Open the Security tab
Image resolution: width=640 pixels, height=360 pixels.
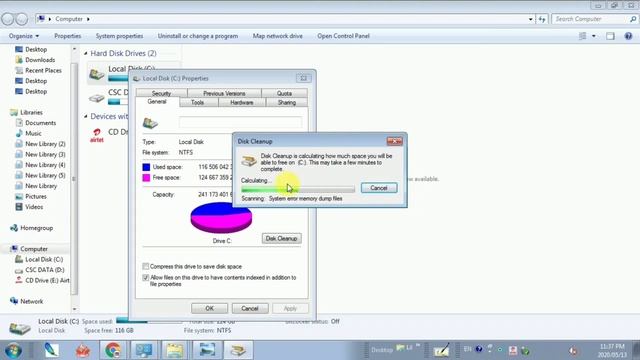pos(161,93)
